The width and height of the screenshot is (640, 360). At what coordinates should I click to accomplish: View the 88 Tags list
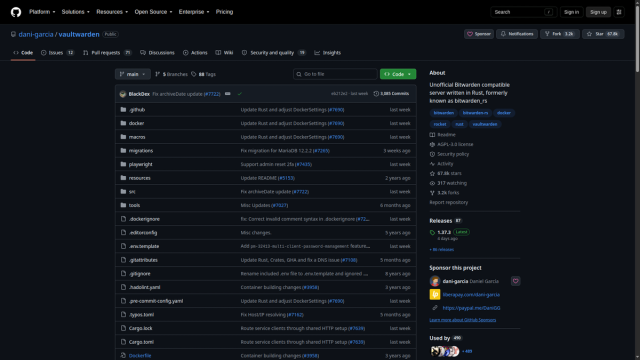203,74
